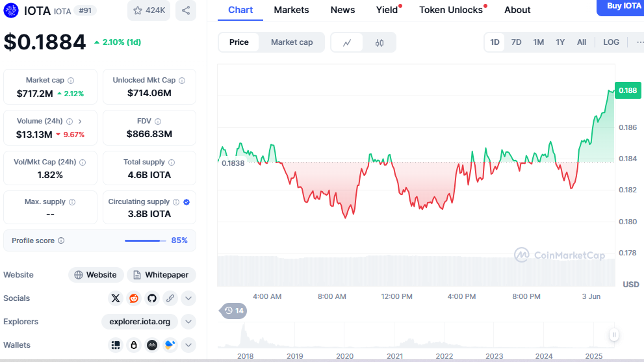This screenshot has height=362, width=644.
Task: Click the #91 rank badge
Action: coord(85,10)
